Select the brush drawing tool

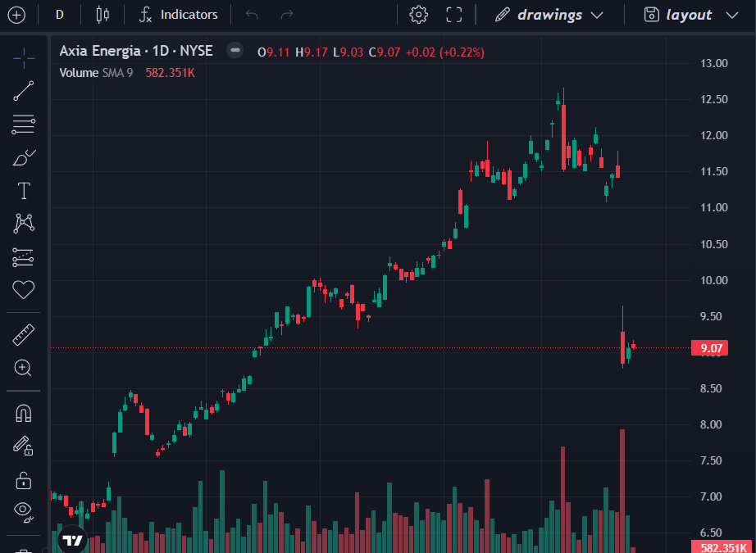pyautogui.click(x=24, y=158)
